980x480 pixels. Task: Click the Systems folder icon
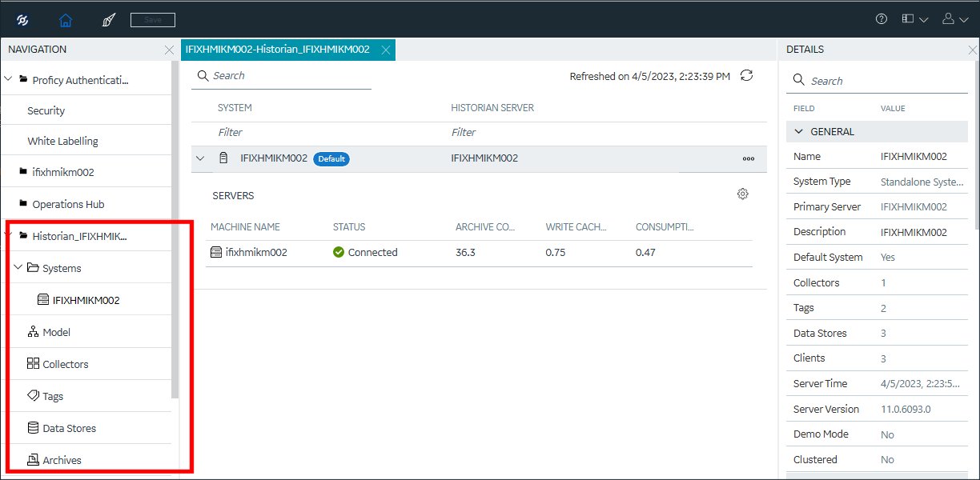[x=33, y=268]
